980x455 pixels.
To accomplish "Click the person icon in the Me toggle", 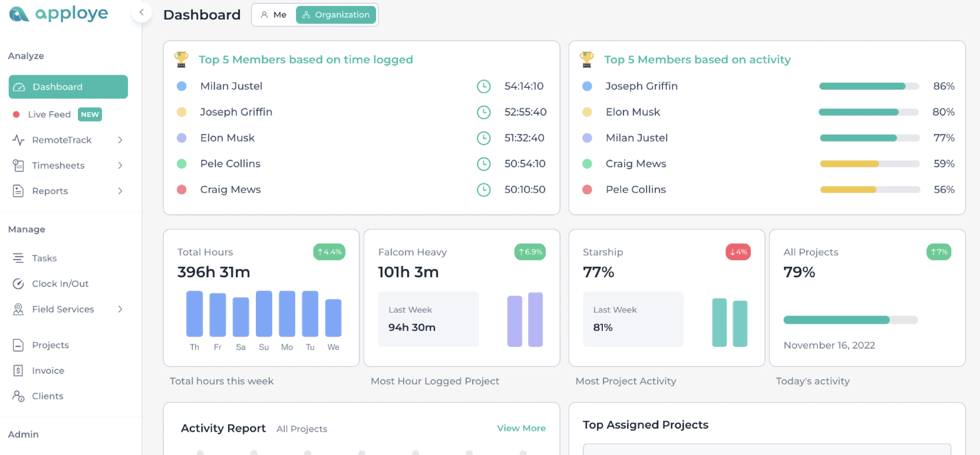I will (264, 15).
